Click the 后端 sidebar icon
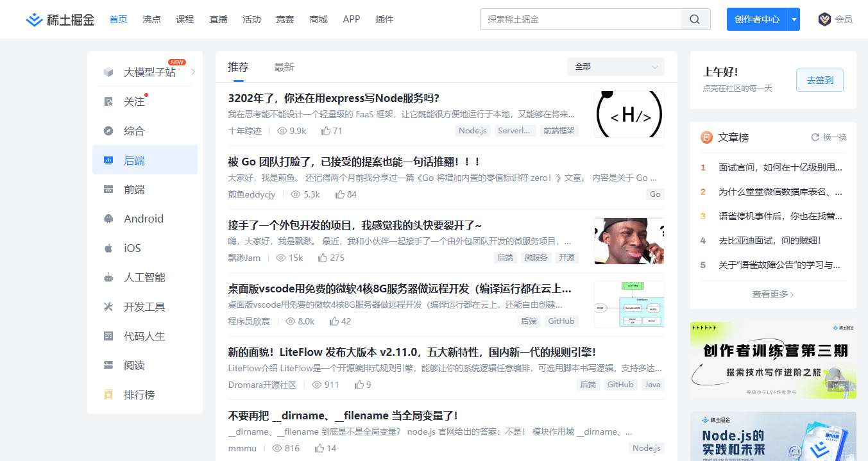This screenshot has height=461, width=868. click(108, 160)
